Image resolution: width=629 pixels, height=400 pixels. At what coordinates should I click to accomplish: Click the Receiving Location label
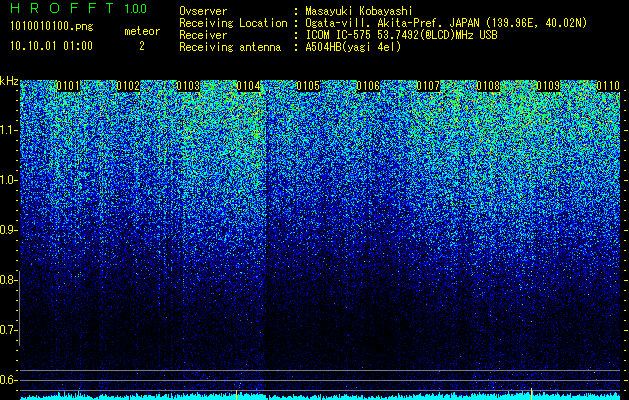point(233,23)
